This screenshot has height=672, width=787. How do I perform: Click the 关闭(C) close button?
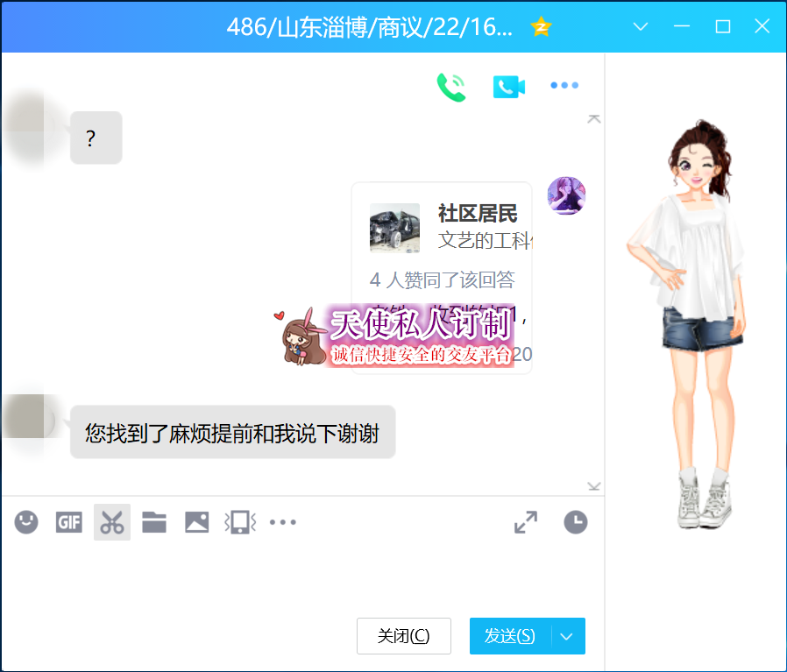point(403,636)
